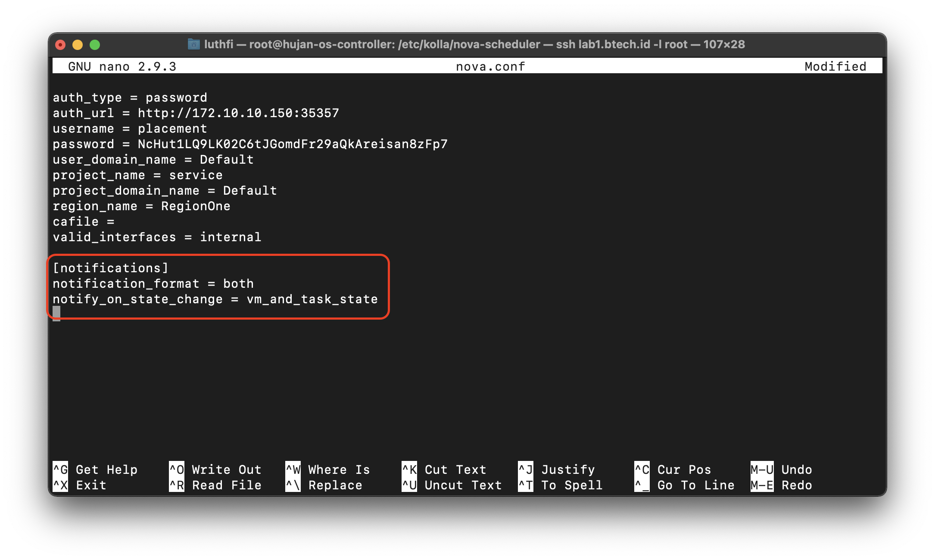Click the 'project_name = service' line

pos(138,175)
